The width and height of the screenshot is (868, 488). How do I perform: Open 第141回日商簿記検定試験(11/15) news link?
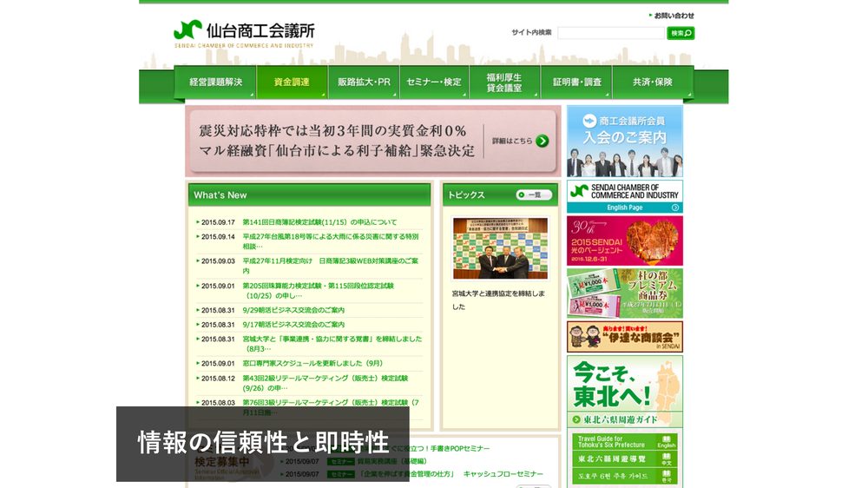pos(319,222)
